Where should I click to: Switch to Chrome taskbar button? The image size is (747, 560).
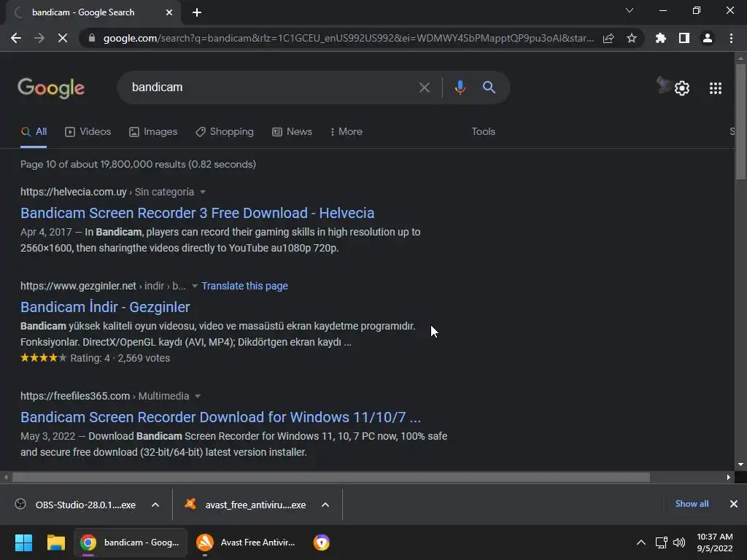130,542
